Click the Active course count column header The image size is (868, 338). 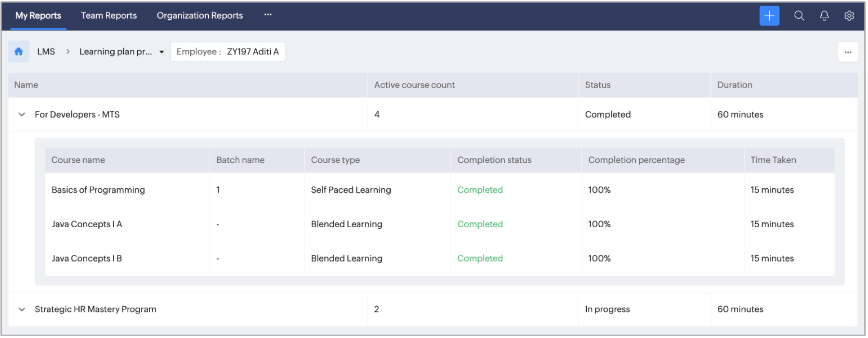click(414, 85)
